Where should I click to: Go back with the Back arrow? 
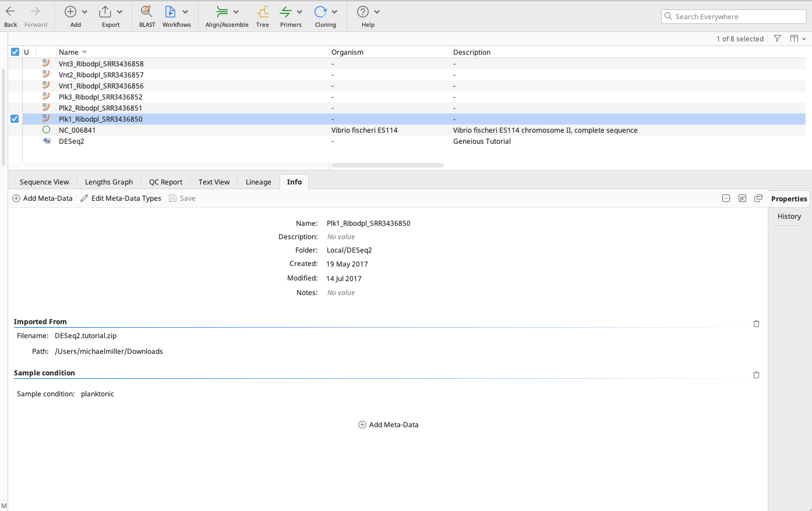click(10, 16)
